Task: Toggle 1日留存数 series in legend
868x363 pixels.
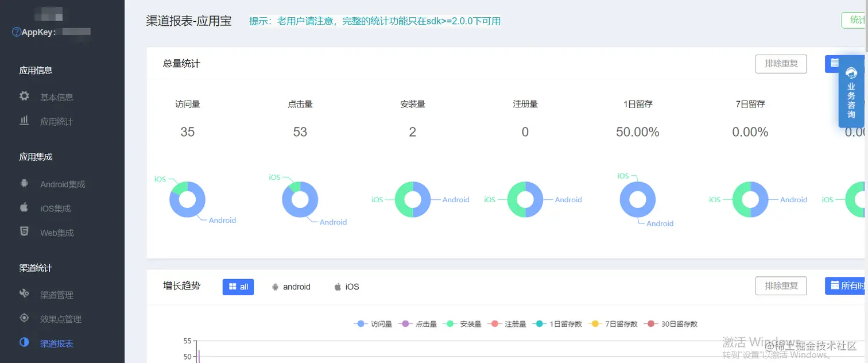Action: click(x=557, y=324)
